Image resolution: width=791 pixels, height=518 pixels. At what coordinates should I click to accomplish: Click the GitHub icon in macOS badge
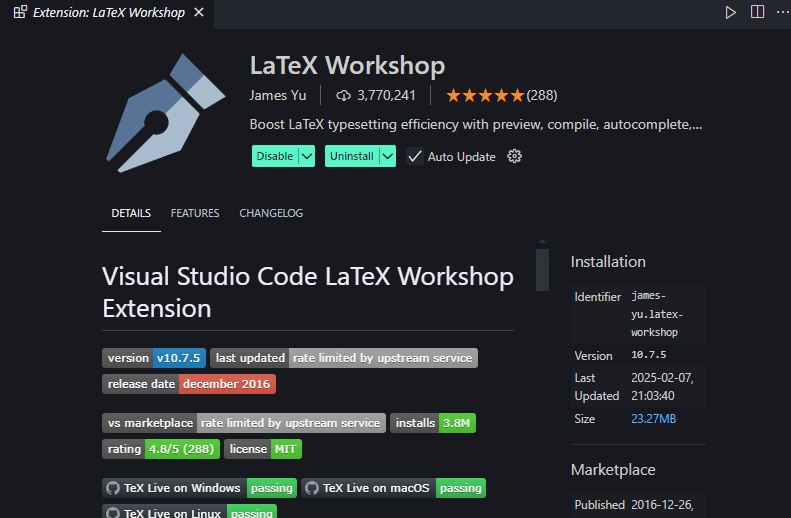(x=312, y=488)
